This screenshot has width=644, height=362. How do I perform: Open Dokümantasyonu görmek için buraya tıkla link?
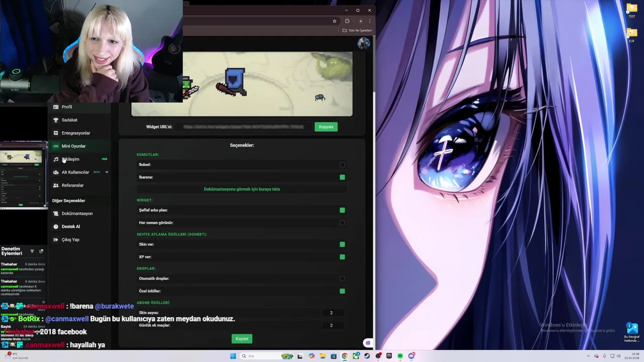click(242, 189)
